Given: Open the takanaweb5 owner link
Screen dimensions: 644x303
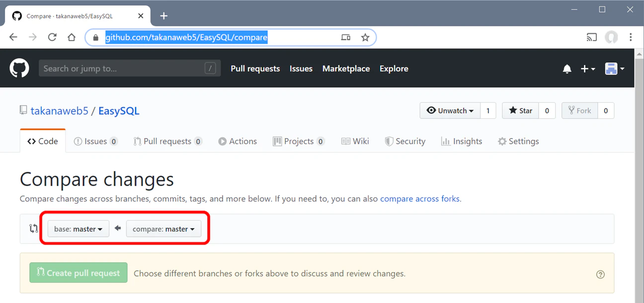Looking at the screenshot, I should pos(60,111).
